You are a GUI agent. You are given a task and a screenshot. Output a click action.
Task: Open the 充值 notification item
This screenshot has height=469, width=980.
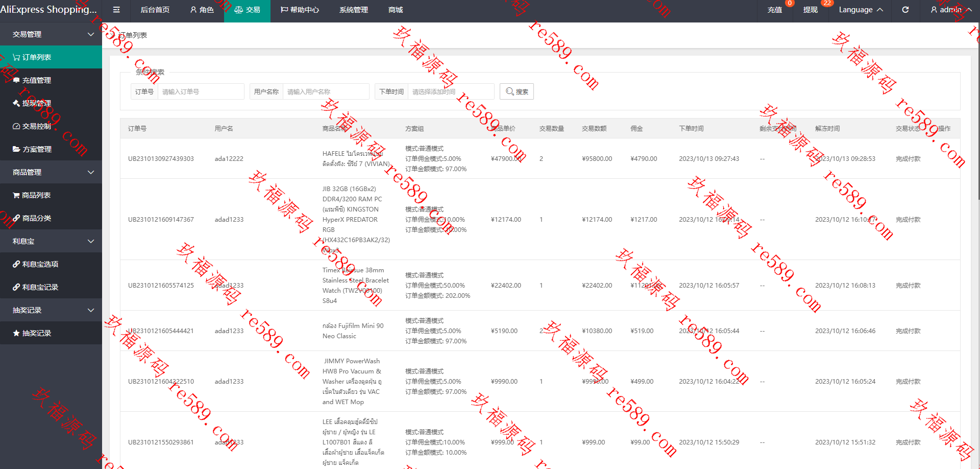775,10
